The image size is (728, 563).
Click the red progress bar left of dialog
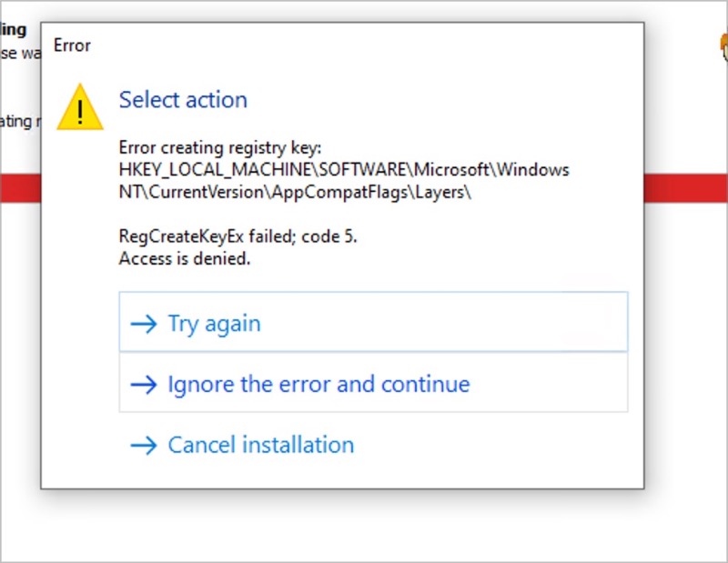coord(20,187)
